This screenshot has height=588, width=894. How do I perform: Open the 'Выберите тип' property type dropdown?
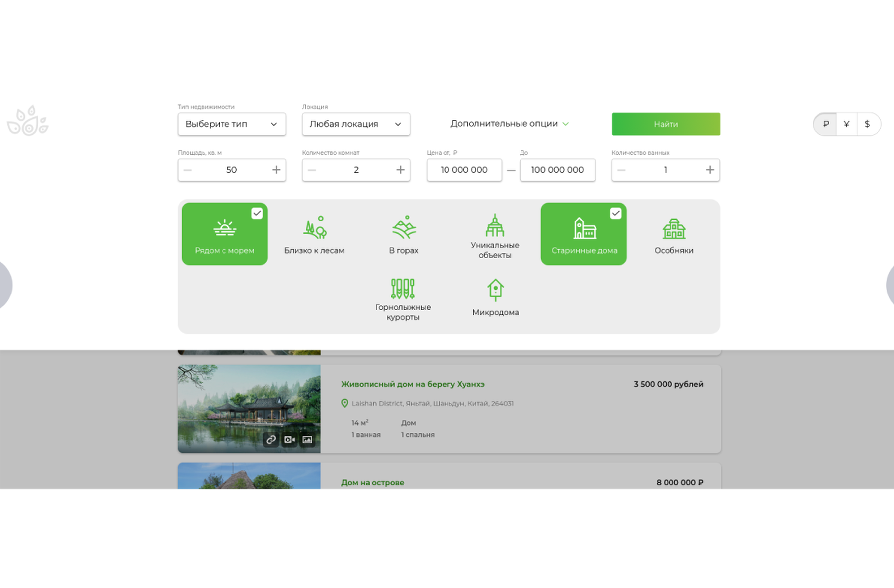point(231,124)
